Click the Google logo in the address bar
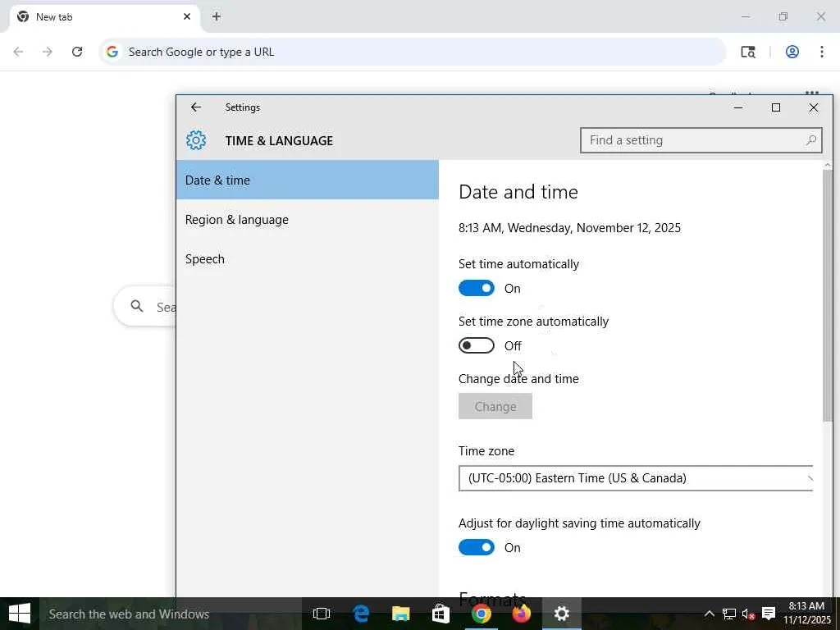 (112, 52)
